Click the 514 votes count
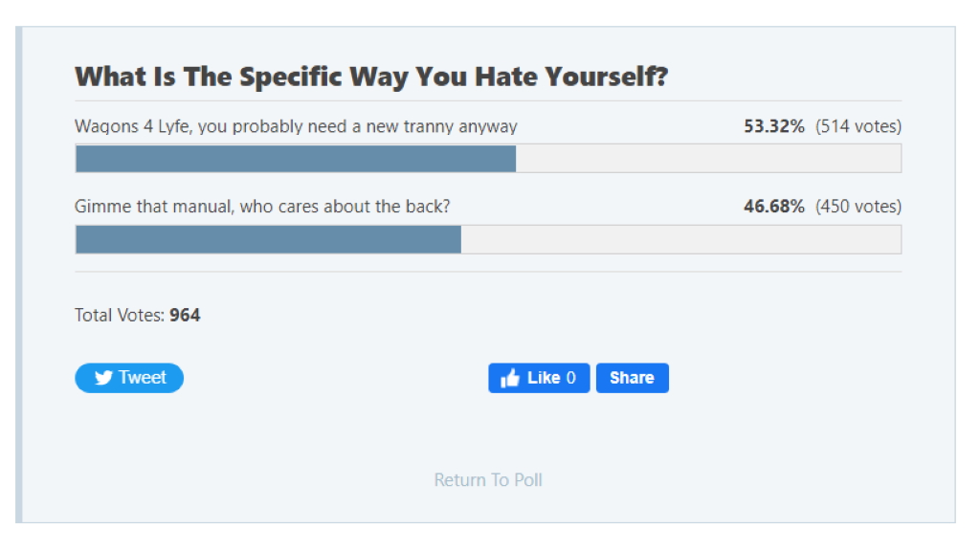 click(x=858, y=126)
